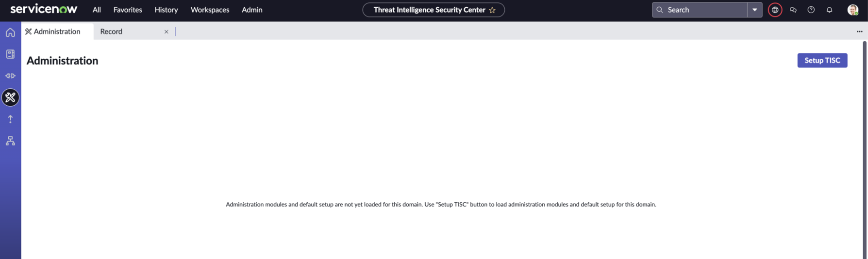Click the sidebar icon below list view
This screenshot has width=868, height=259.
pos(10,76)
